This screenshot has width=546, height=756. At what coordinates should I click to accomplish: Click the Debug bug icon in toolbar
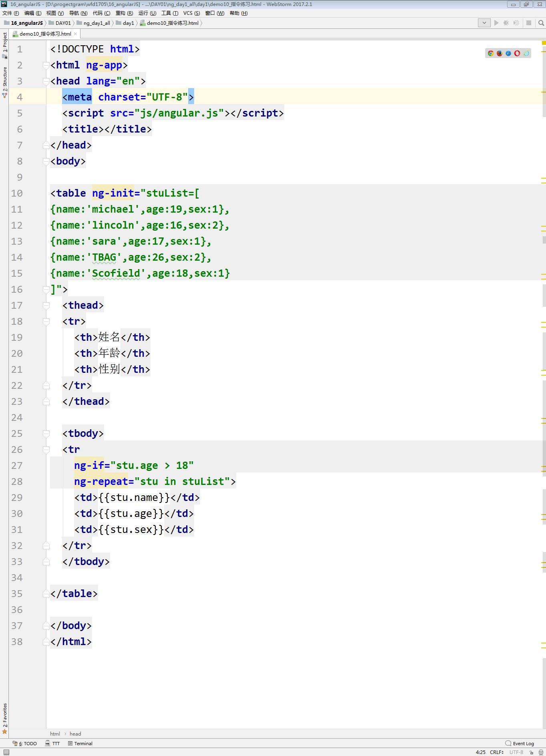[506, 23]
